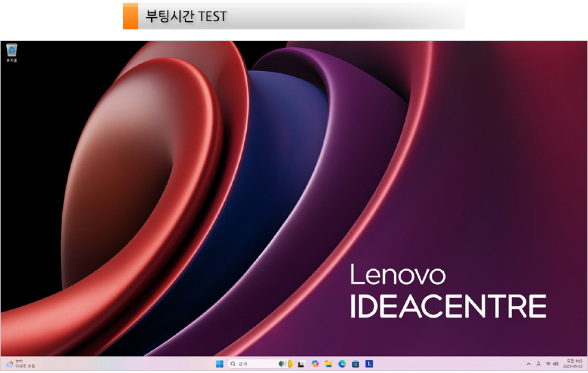Open the Recycle Bin desktop icon
588x373 pixels.
pos(12,52)
